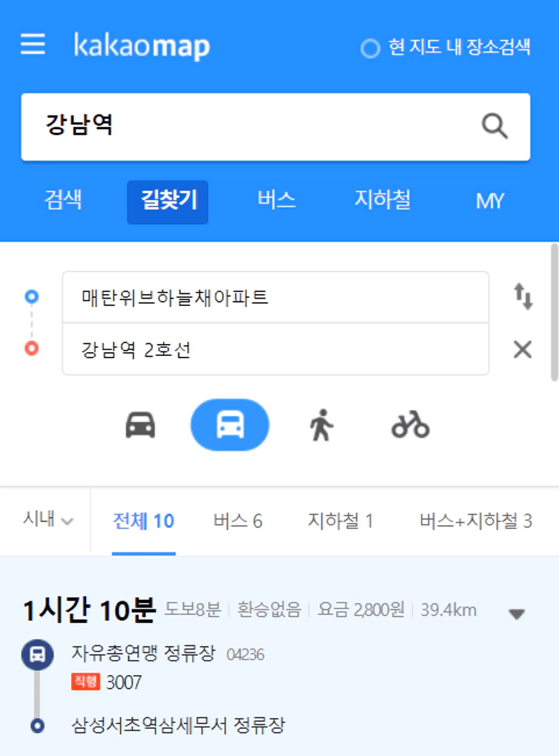Click the stop code 04236
Screen dimensions: 559x756
coord(245,655)
